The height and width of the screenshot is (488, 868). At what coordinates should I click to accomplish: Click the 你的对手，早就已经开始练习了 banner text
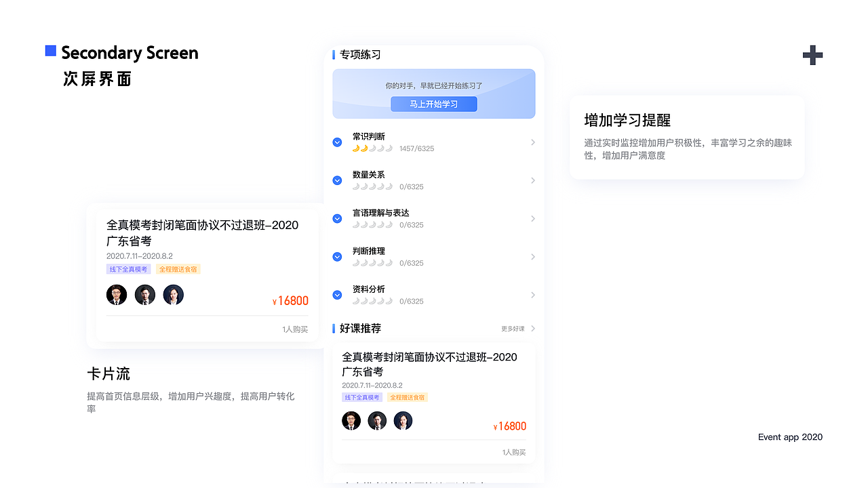click(x=434, y=86)
